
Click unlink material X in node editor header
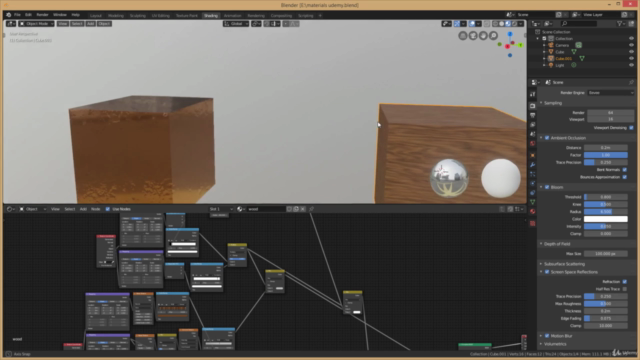pyautogui.click(x=303, y=209)
